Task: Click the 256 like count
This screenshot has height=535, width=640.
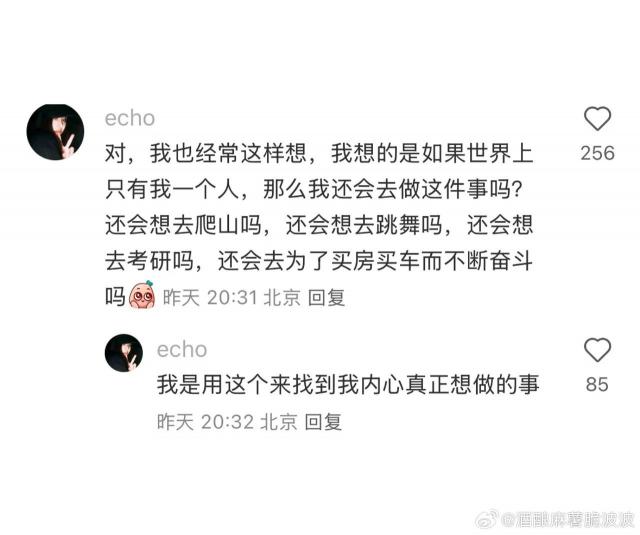Action: pos(597,153)
